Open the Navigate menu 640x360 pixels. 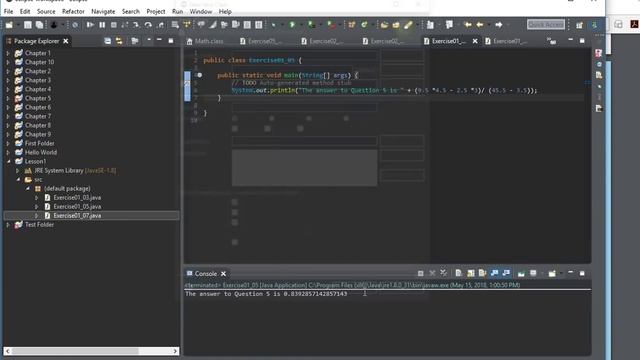coord(103,11)
